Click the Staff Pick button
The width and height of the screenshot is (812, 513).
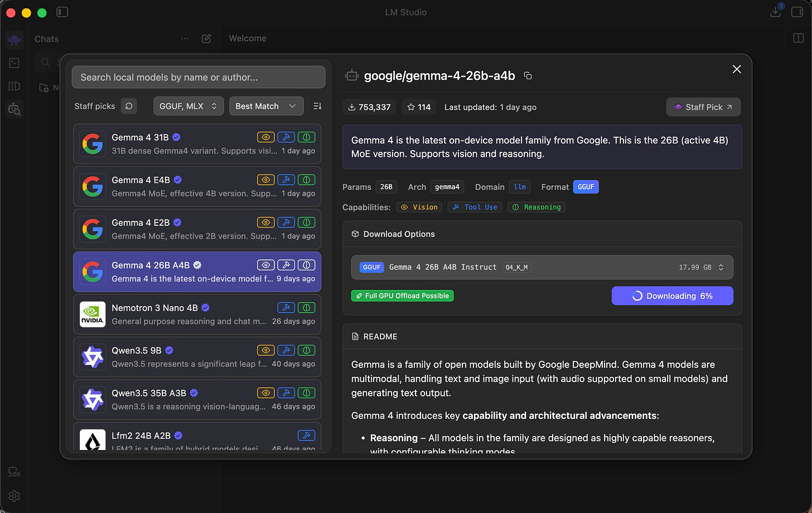click(703, 107)
